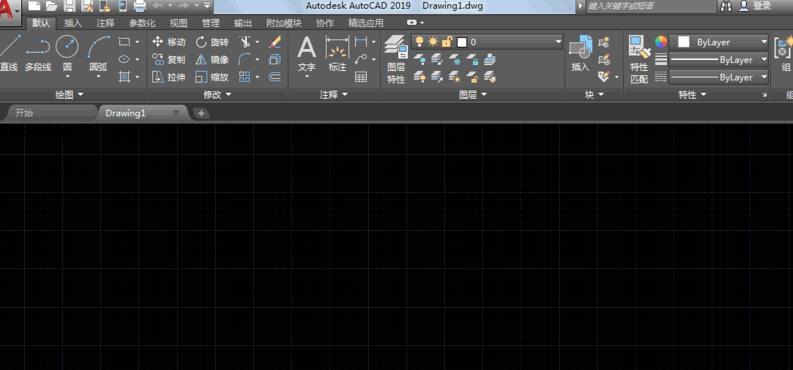Click the Ellipse tool icon
793x370 pixels.
click(x=124, y=59)
